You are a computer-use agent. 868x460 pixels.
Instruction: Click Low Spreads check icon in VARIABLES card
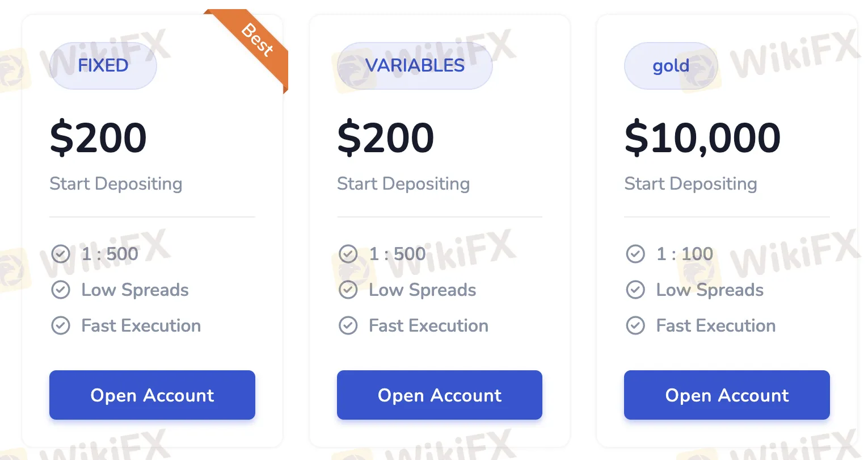coord(348,290)
